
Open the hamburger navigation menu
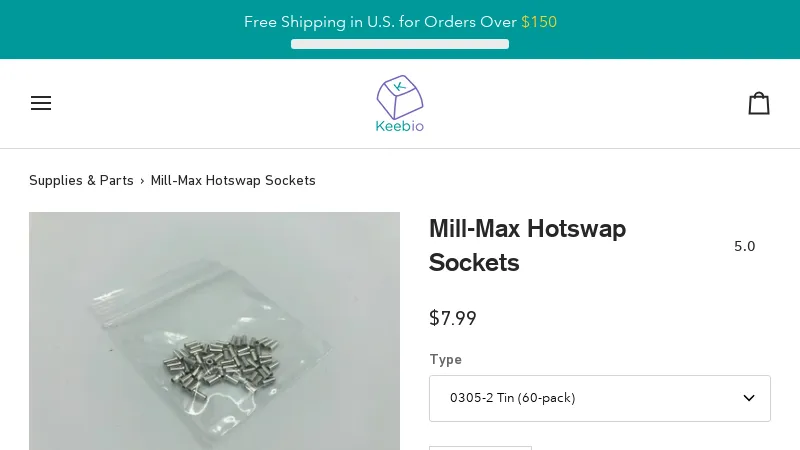(x=41, y=103)
